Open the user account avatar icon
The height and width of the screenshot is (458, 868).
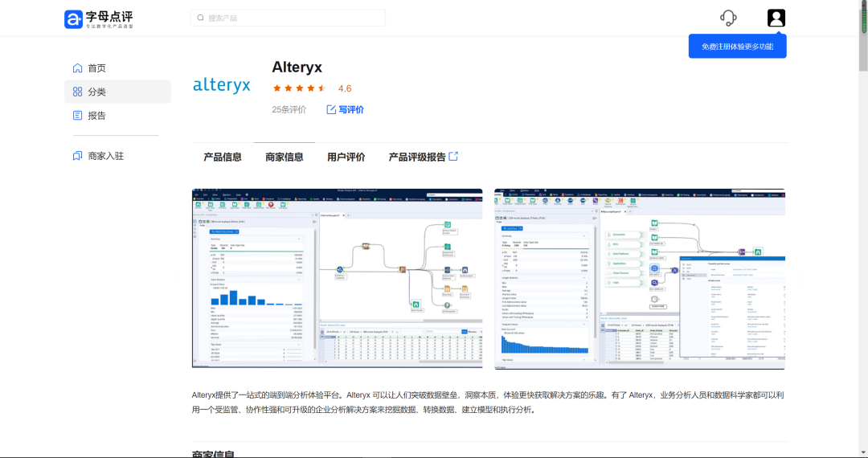click(x=776, y=18)
